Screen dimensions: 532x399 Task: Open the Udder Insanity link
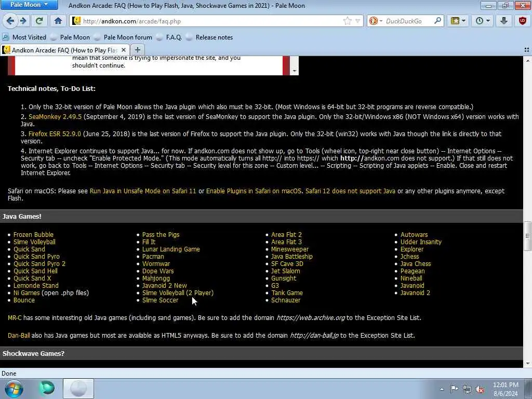click(x=421, y=242)
